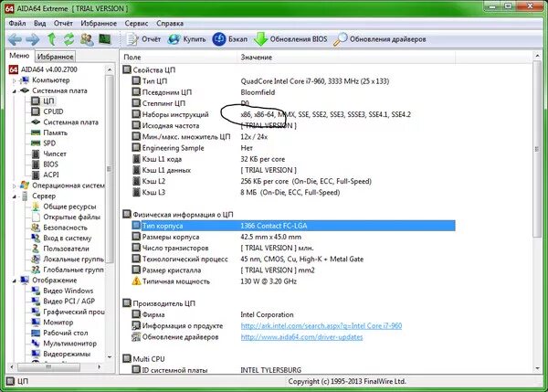Image resolution: width=548 pixels, height=392 pixels.
Task: Click the Значение column header
Action: click(x=346, y=58)
